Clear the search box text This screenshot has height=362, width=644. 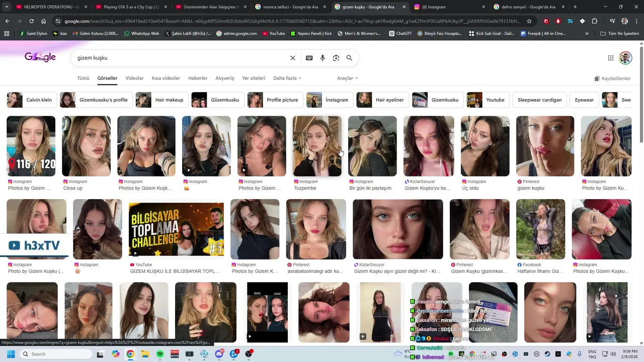tap(293, 58)
